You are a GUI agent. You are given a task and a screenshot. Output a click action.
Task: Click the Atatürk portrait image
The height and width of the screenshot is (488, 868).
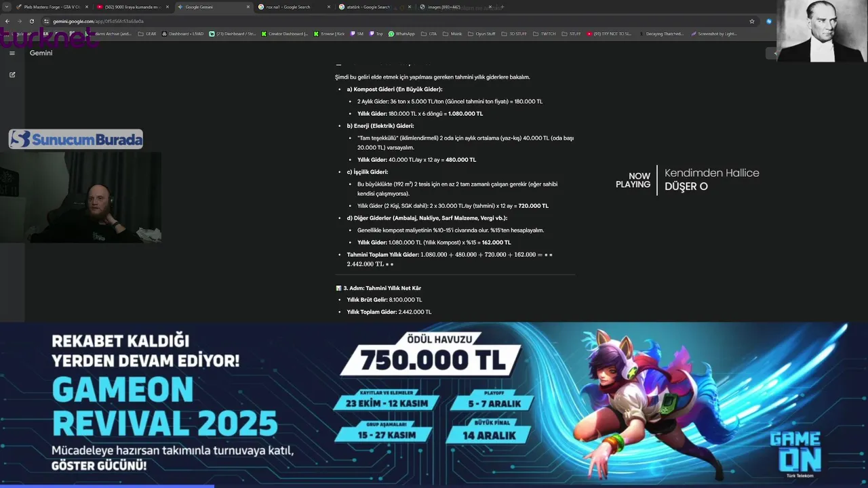point(823,31)
